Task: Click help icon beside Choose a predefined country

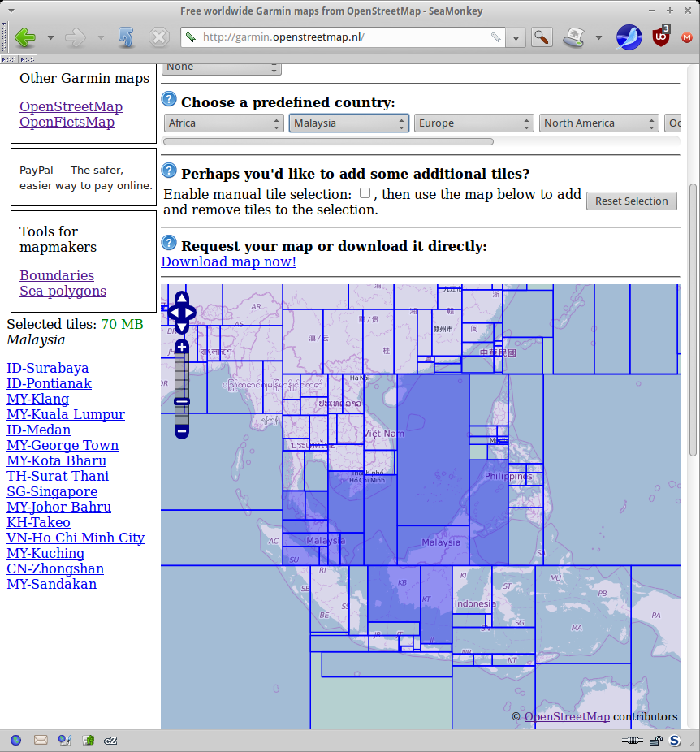Action: pos(169,99)
